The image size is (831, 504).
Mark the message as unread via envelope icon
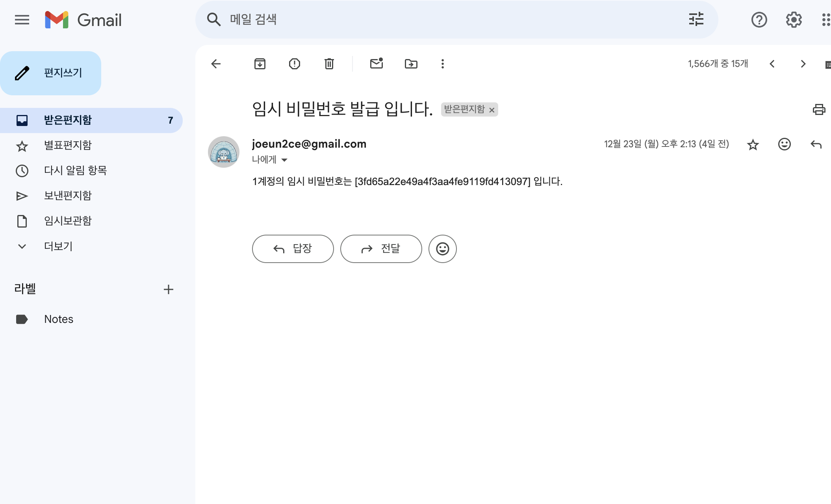pyautogui.click(x=377, y=63)
